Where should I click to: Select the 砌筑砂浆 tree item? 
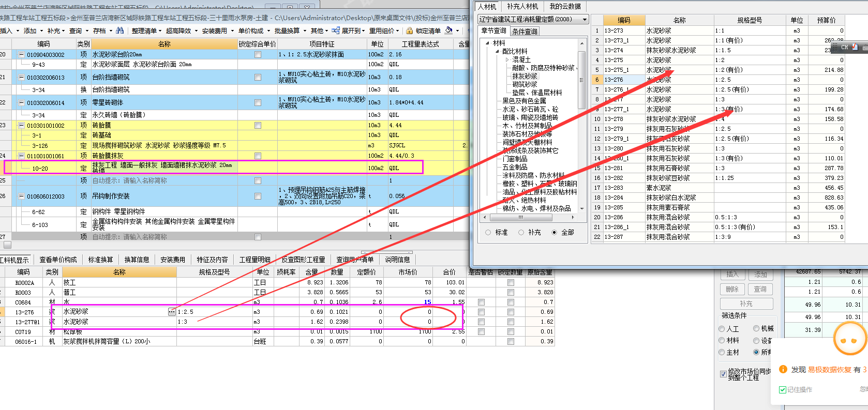[525, 84]
